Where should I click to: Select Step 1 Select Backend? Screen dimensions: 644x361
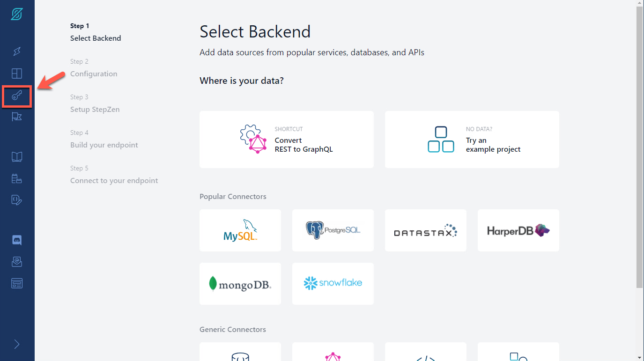click(96, 32)
